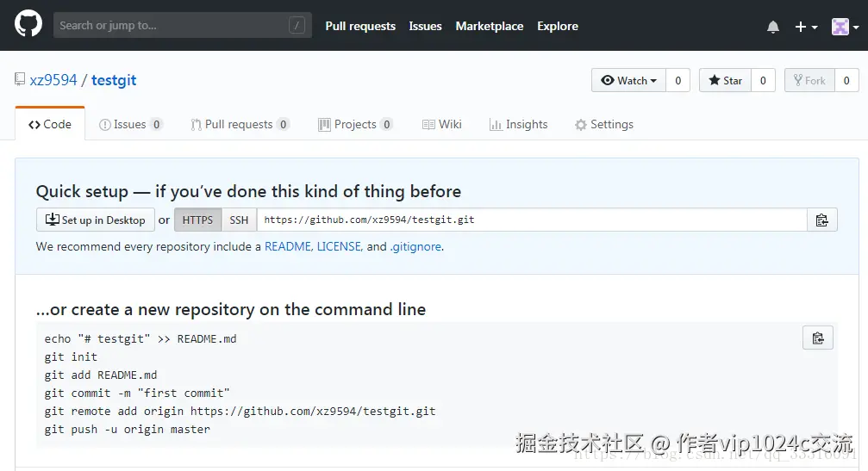The height and width of the screenshot is (471, 868).
Task: Click the 'git add README.md' line
Action: tap(101, 375)
